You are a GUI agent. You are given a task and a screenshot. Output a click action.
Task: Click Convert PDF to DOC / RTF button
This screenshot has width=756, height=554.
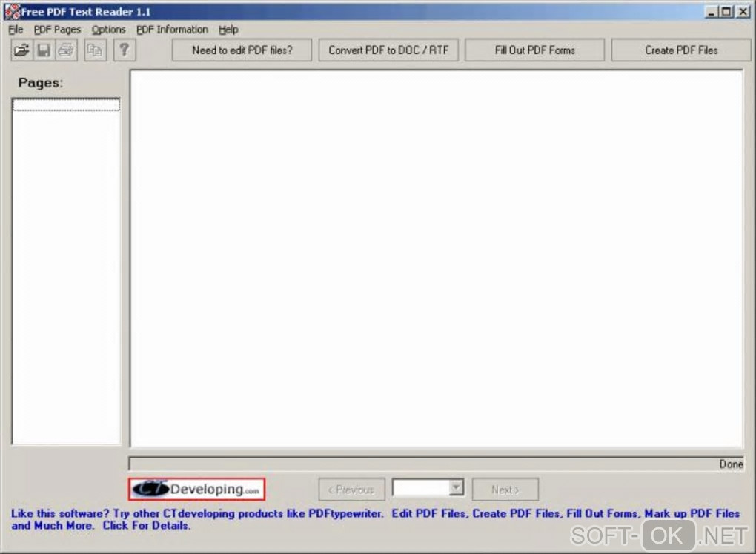(x=388, y=50)
